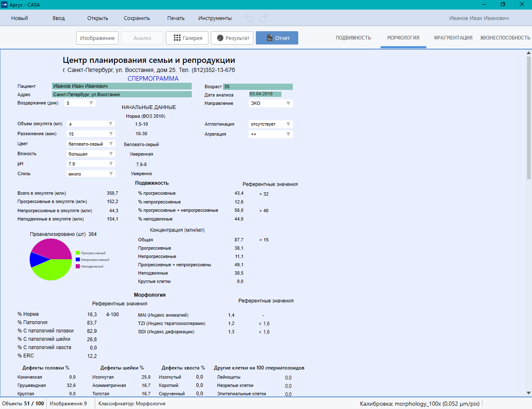Screen dimensions: 532x409
Task: Expand the Воздержание (дни) dropdown
Action: (91, 103)
